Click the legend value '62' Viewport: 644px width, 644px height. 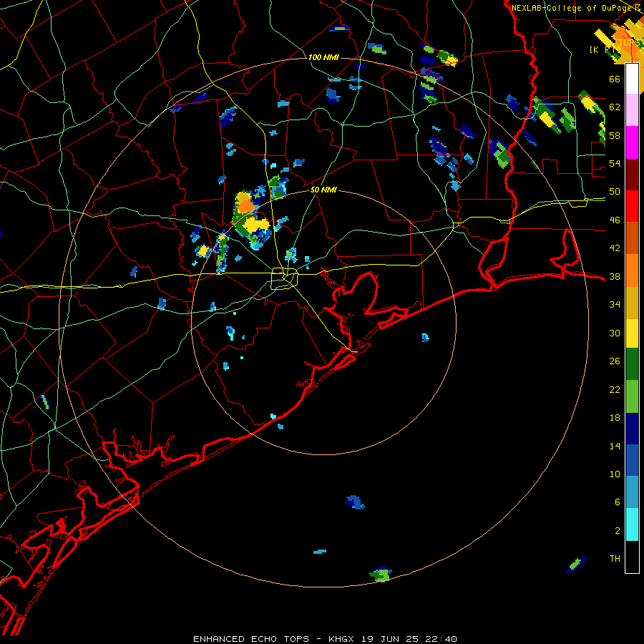(615, 107)
